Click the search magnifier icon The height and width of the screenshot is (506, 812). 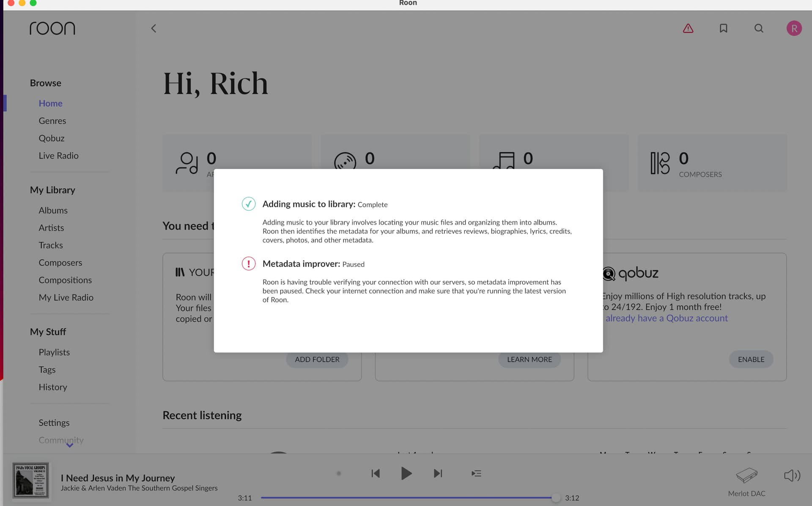[x=759, y=28]
